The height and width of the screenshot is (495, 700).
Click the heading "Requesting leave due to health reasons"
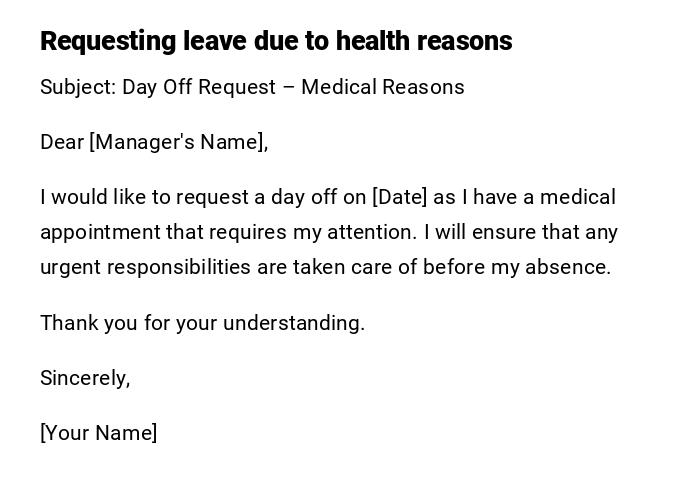click(x=276, y=41)
